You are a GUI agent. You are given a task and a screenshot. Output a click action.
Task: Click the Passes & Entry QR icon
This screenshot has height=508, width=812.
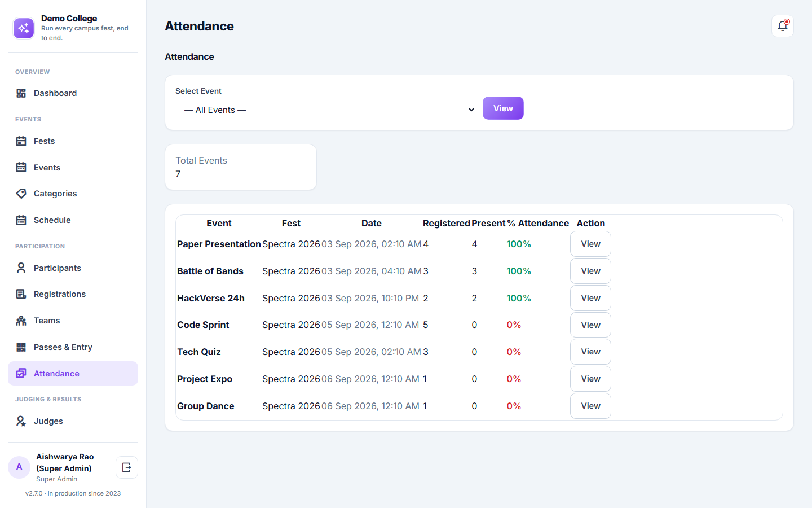[21, 347]
